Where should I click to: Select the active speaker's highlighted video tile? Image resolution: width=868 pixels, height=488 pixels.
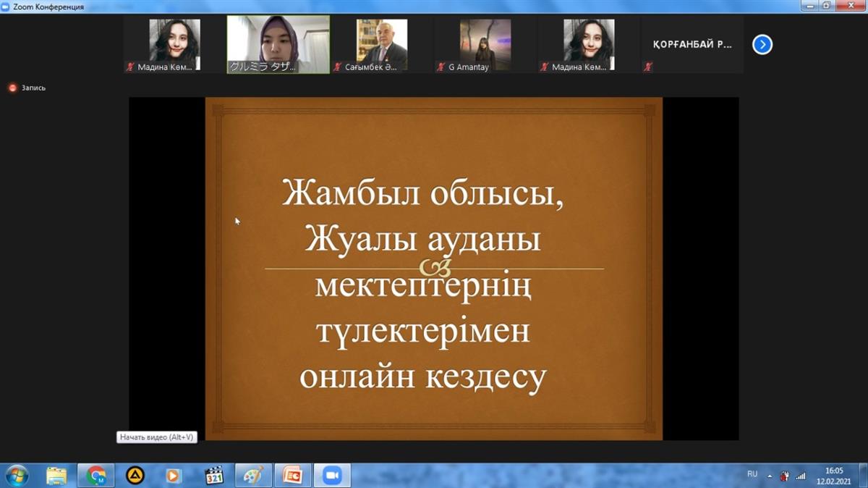coord(278,45)
